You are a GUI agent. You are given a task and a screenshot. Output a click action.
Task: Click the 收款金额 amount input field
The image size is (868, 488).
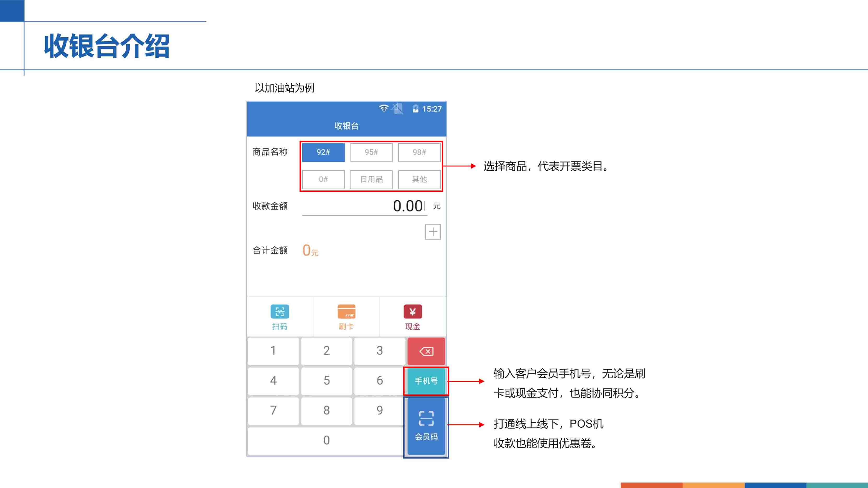(365, 206)
